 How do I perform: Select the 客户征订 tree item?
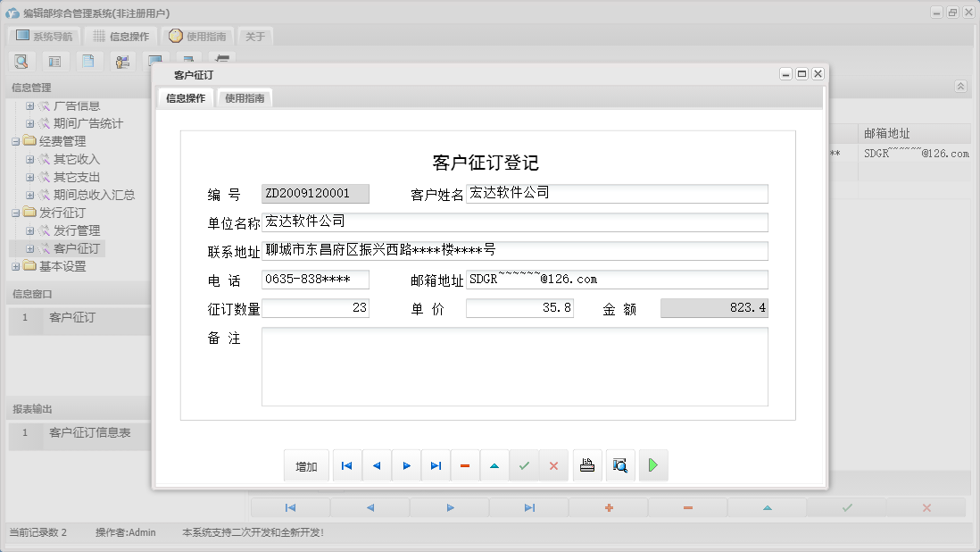[x=73, y=248]
